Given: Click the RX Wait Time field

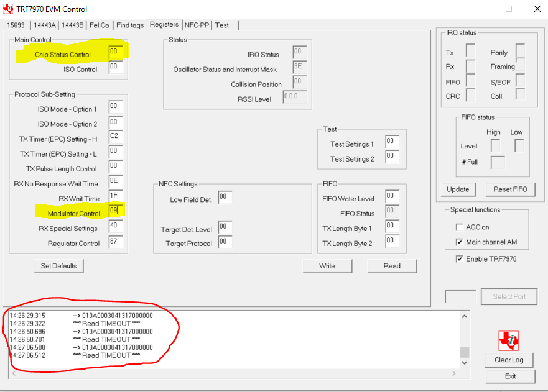Looking at the screenshot, I should point(115,196).
